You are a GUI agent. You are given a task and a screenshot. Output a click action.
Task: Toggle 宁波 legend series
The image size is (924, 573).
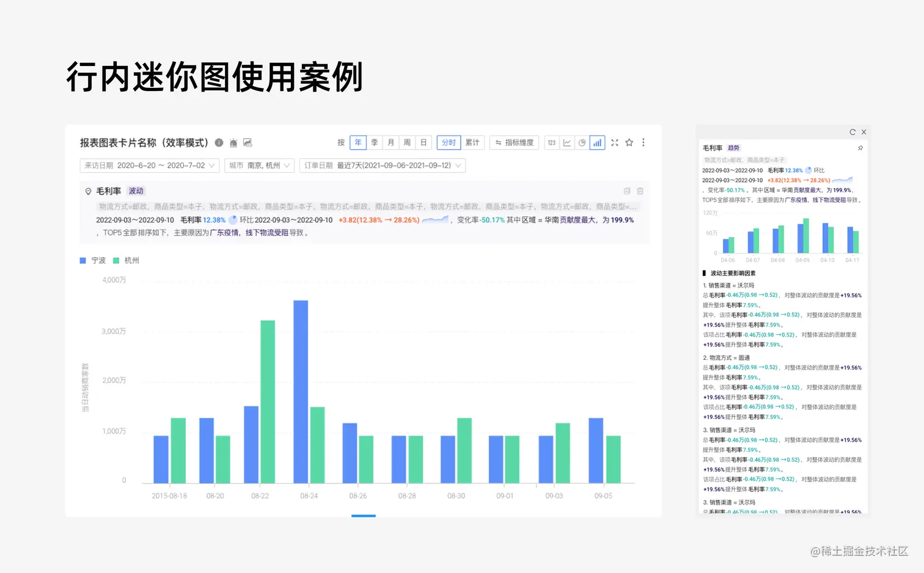tap(93, 260)
